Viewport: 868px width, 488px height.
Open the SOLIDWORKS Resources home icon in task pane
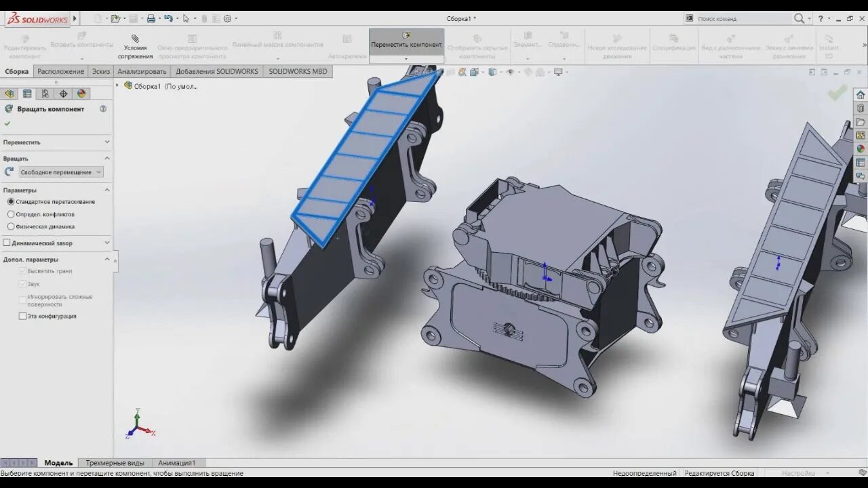tap(861, 95)
